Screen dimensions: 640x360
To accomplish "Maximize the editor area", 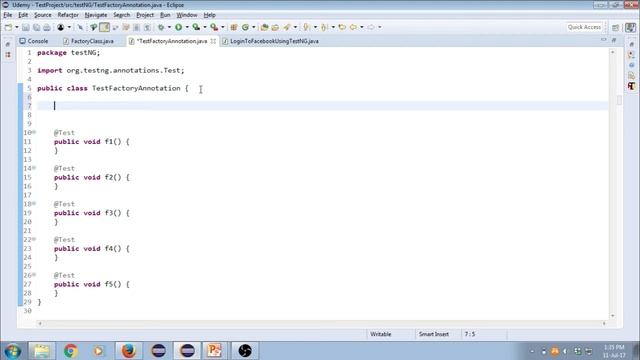I will pyautogui.click(x=613, y=40).
